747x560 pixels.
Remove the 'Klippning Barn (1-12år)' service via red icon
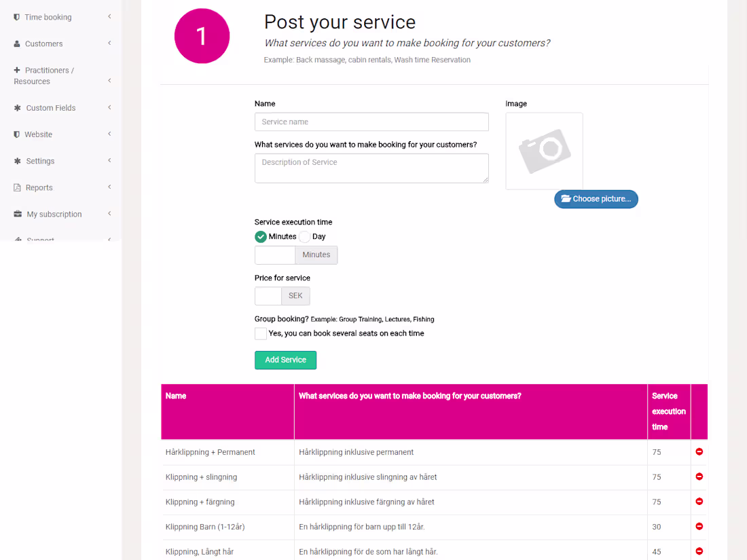699,526
